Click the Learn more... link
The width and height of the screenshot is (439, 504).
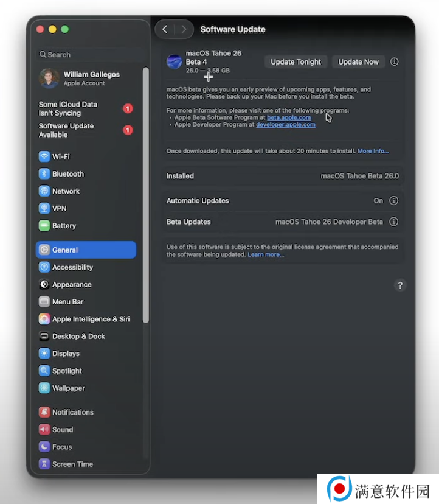click(266, 254)
